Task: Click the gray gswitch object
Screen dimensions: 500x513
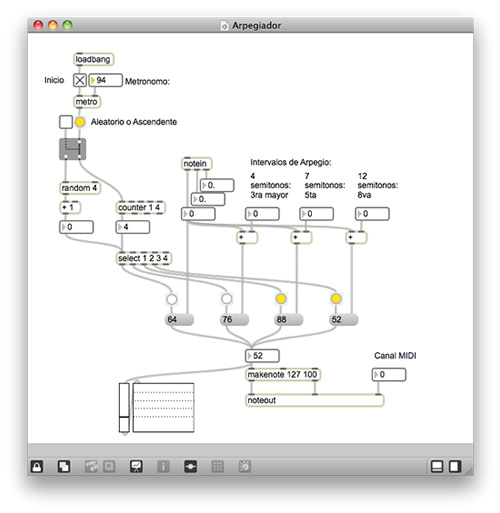Action: tap(72, 149)
